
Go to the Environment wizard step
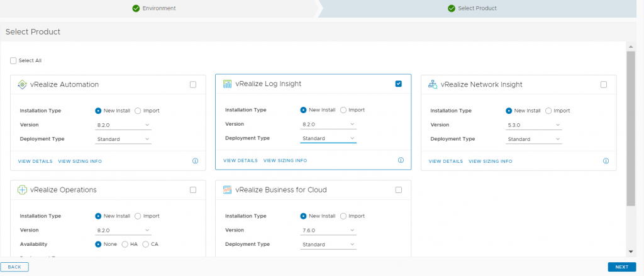click(159, 8)
